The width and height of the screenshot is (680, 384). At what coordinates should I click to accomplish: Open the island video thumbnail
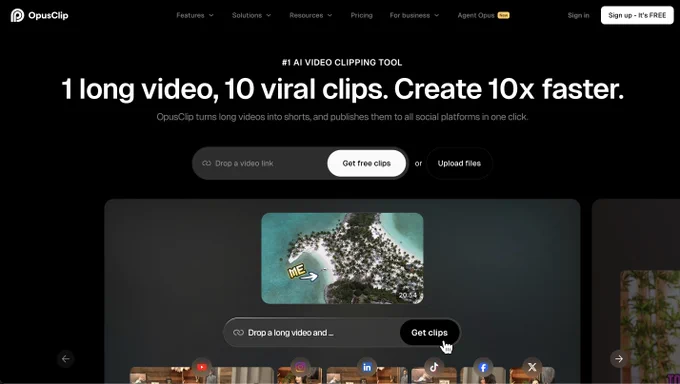click(342, 258)
